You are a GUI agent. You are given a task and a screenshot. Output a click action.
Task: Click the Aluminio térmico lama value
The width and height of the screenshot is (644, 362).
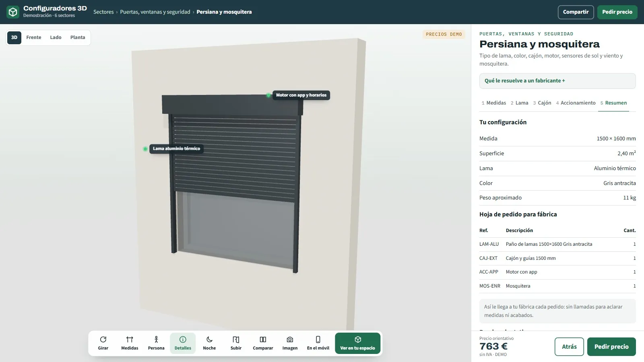[x=615, y=169]
